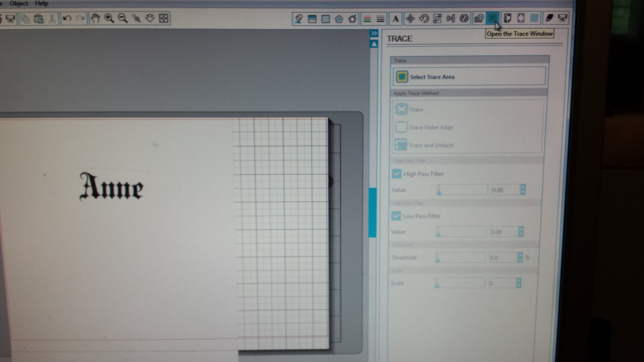Select the Pan hand tool
This screenshot has height=362, width=644.
[95, 18]
